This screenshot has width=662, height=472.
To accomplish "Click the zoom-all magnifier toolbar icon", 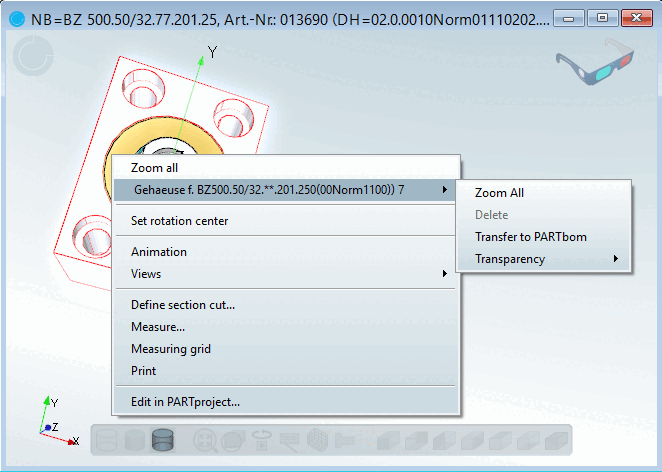I will tap(205, 440).
